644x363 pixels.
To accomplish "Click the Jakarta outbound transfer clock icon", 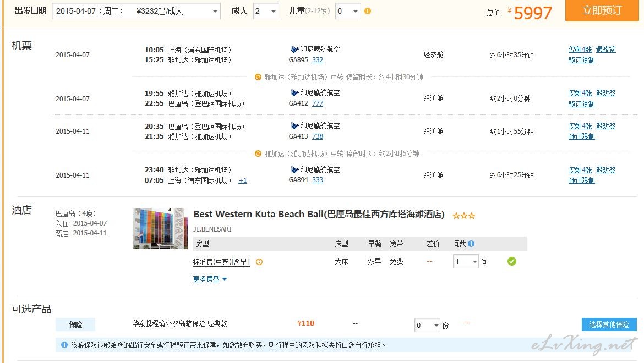I will click(258, 77).
